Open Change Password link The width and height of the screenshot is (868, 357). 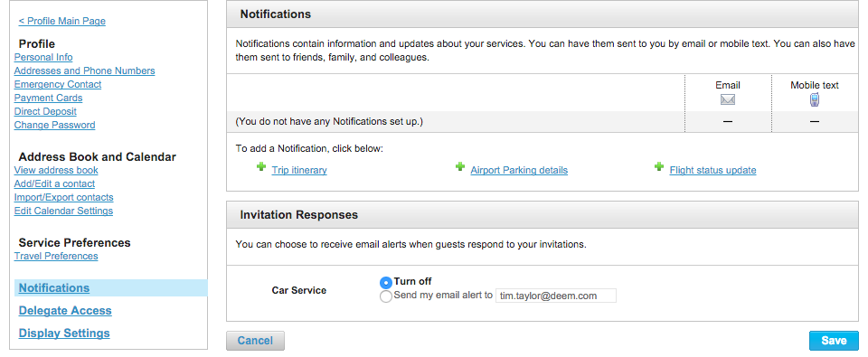click(55, 125)
